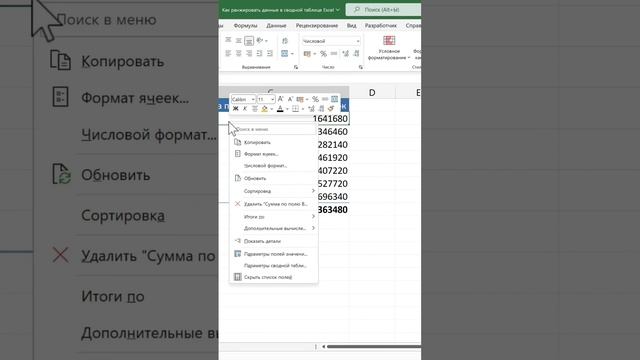Click the text orientation icon
640x360 pixels.
[259, 40]
